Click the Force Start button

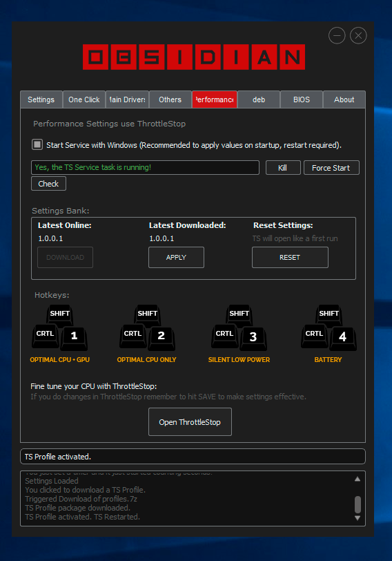point(331,167)
